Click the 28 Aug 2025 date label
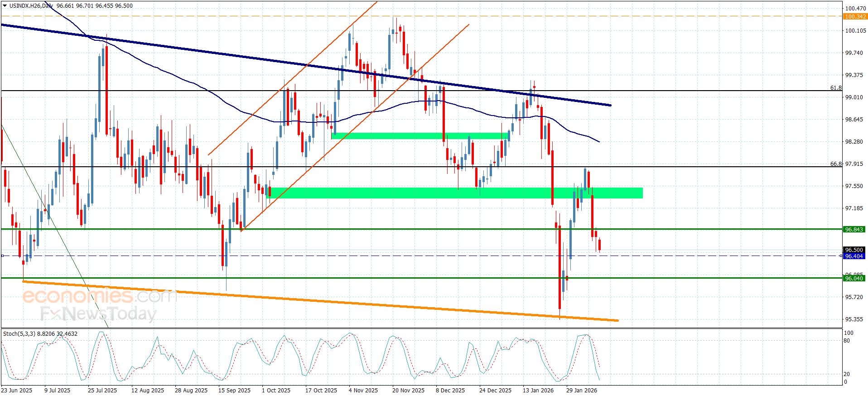Viewport: 868px width, 396px height. tap(191, 391)
